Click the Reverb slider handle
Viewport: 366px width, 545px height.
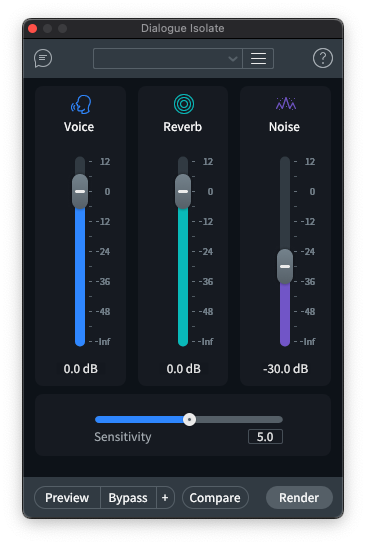pyautogui.click(x=183, y=192)
